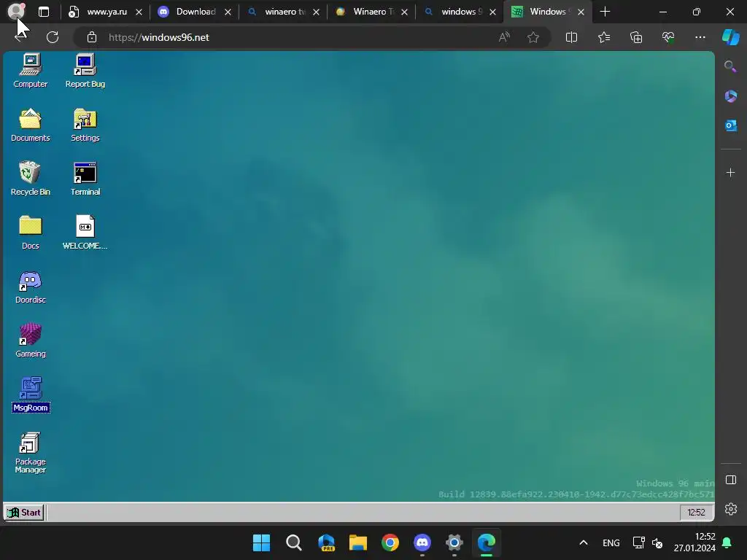Open Microsoft 365 in the sidebar
The image size is (747, 560).
730,96
